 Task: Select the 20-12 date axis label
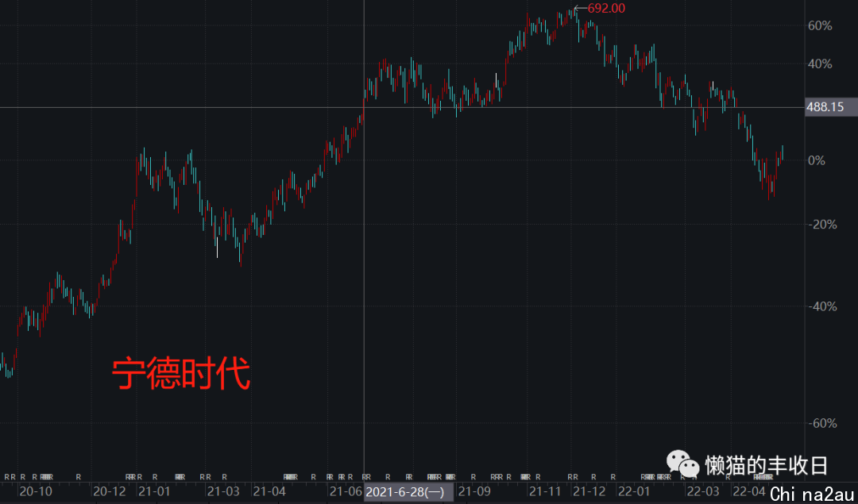tap(109, 491)
